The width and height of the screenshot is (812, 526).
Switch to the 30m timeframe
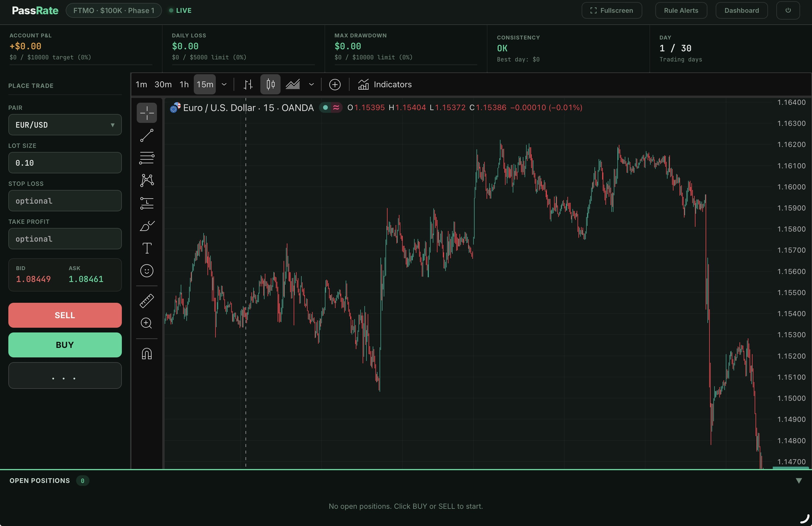pyautogui.click(x=163, y=84)
